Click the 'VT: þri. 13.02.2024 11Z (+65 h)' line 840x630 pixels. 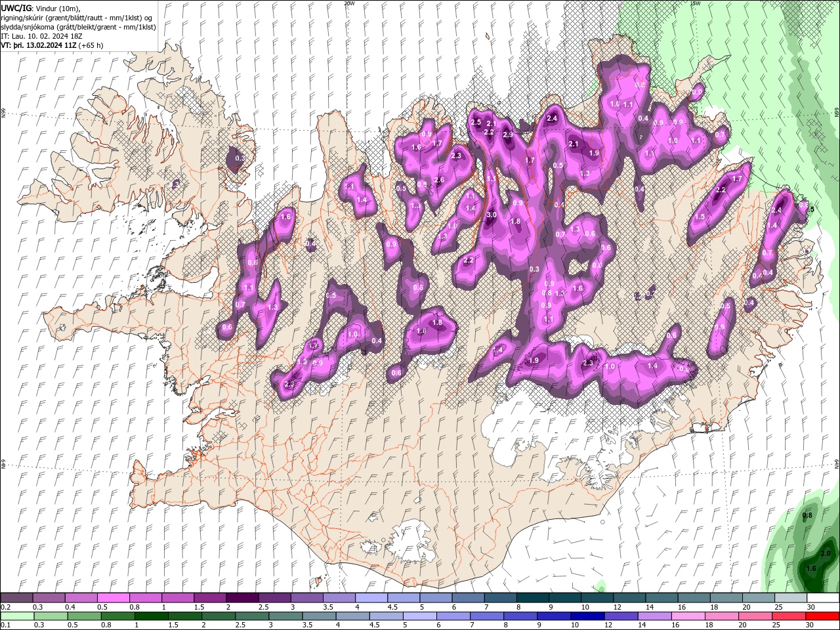pyautogui.click(x=52, y=45)
